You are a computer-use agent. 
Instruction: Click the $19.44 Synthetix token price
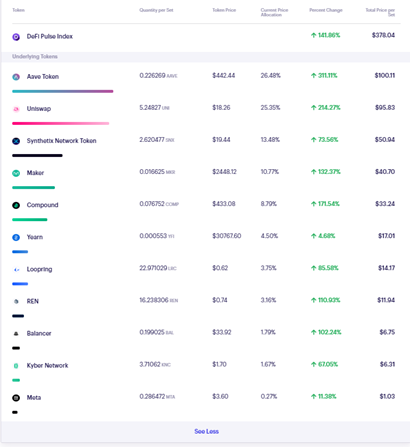(x=221, y=140)
